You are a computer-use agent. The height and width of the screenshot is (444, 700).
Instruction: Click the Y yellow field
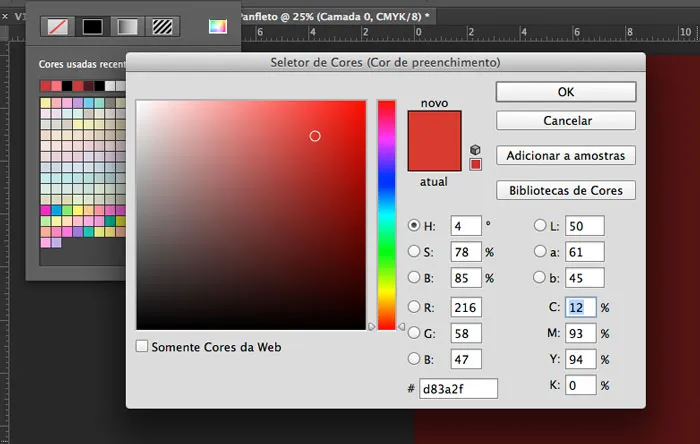[581, 359]
